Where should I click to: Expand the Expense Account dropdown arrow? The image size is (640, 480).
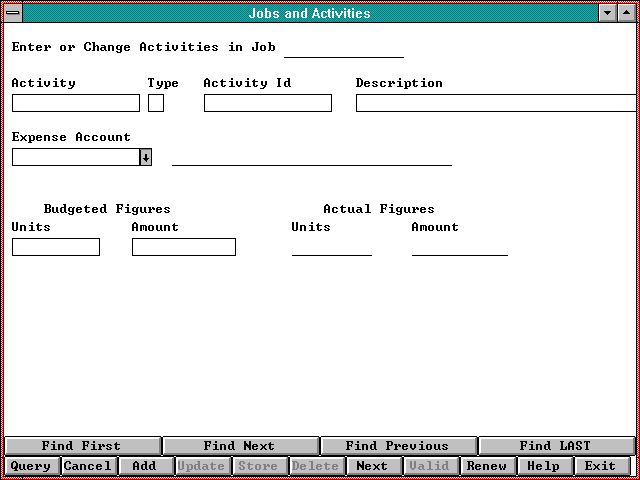pyautogui.click(x=145, y=157)
